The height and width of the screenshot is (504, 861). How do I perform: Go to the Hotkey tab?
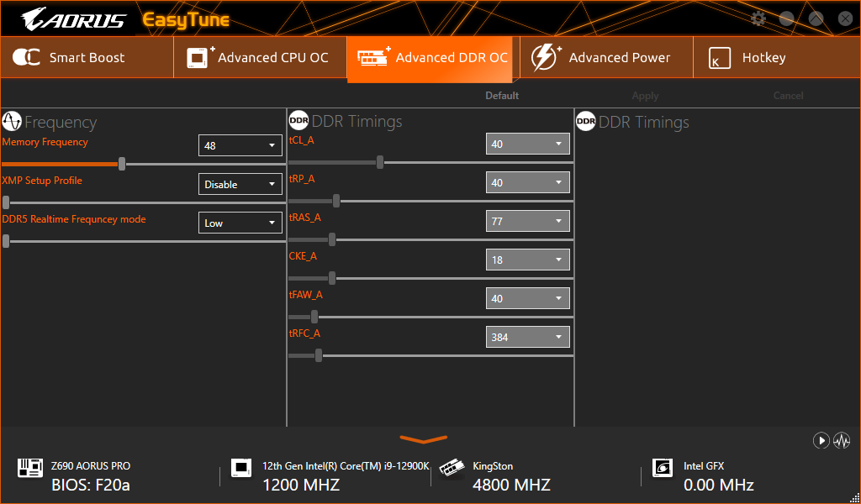776,58
